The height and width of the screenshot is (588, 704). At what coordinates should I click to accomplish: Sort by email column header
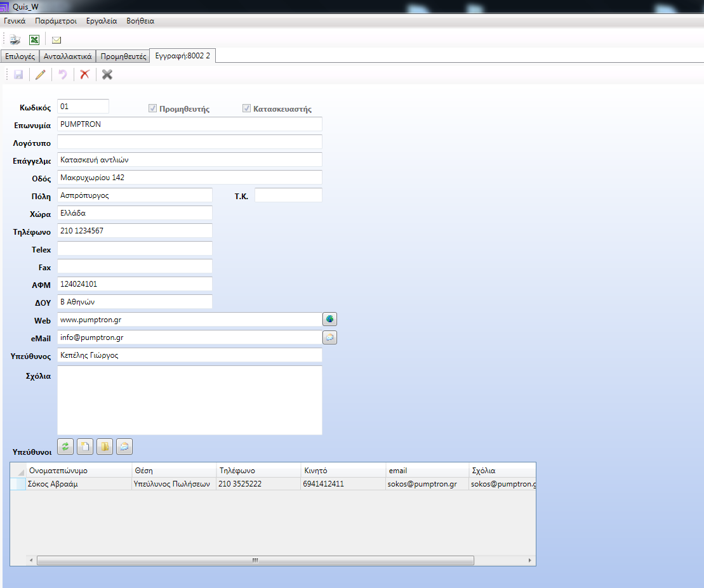[427, 471]
